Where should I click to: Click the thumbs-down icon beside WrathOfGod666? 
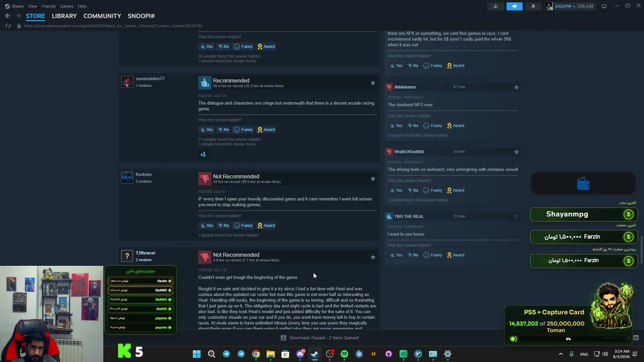pyautogui.click(x=389, y=152)
